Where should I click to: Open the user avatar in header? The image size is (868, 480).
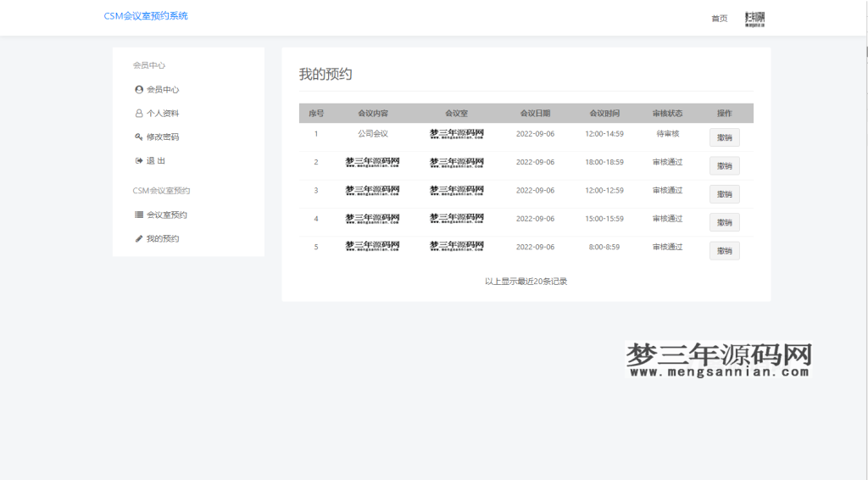pos(755,19)
